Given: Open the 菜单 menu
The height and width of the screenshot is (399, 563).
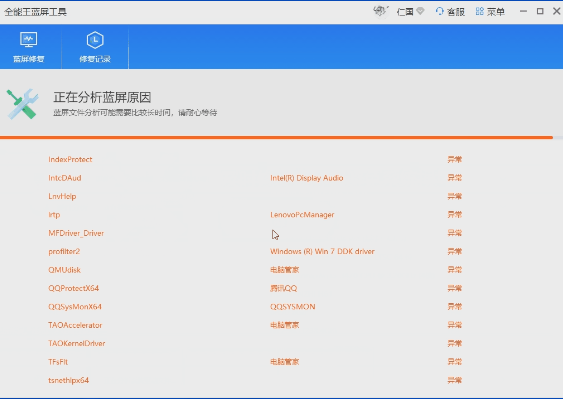Looking at the screenshot, I should (490, 12).
